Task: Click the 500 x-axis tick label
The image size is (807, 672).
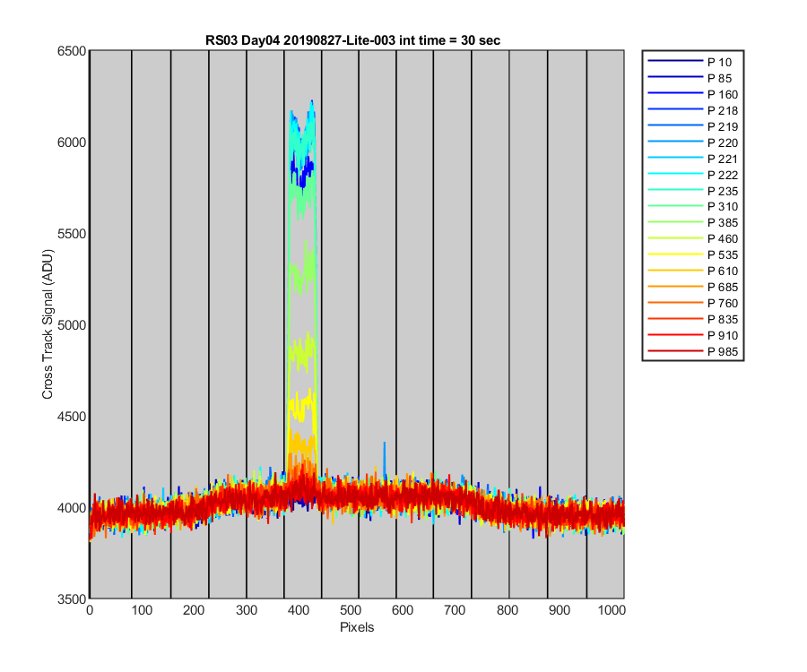Action: pyautogui.click(x=350, y=610)
